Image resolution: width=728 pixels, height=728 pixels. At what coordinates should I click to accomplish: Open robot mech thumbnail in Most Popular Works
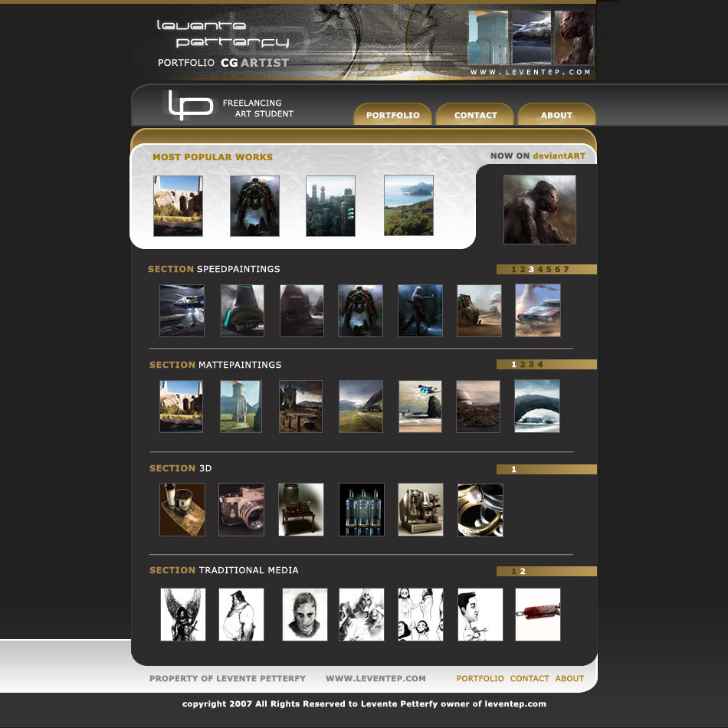(255, 205)
